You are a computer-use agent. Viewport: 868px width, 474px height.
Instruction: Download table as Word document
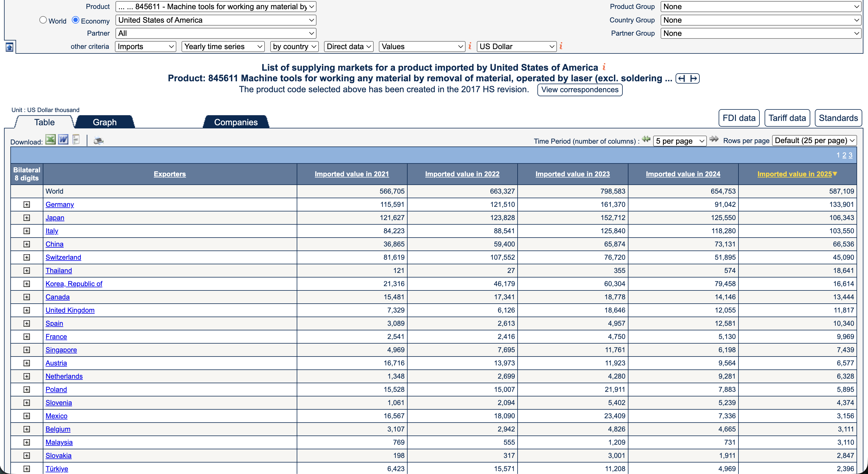pos(63,140)
